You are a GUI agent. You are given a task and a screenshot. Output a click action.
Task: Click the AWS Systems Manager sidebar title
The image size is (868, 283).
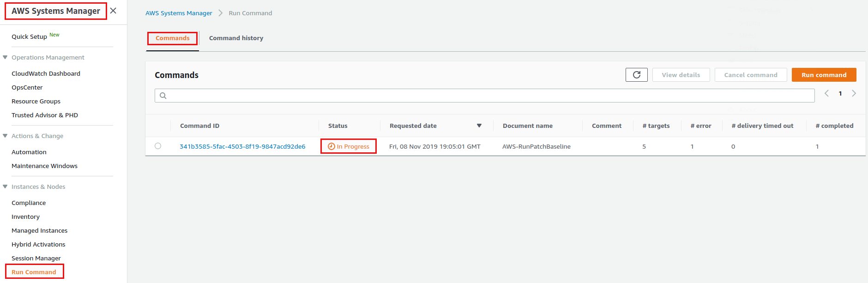tap(55, 11)
